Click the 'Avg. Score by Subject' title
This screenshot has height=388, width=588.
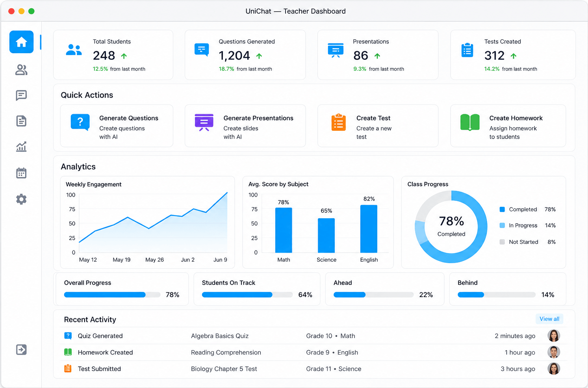(x=278, y=184)
